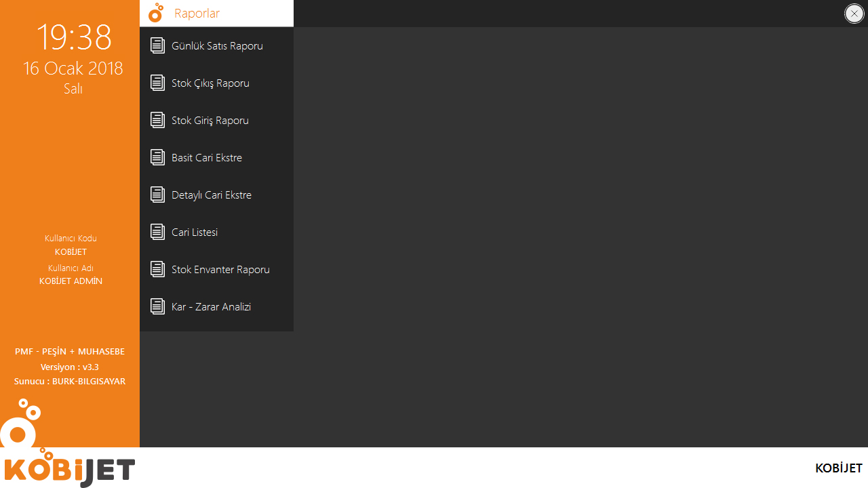
Task: Click the document icon beside Detaylı Cari Ekstre
Action: click(157, 195)
